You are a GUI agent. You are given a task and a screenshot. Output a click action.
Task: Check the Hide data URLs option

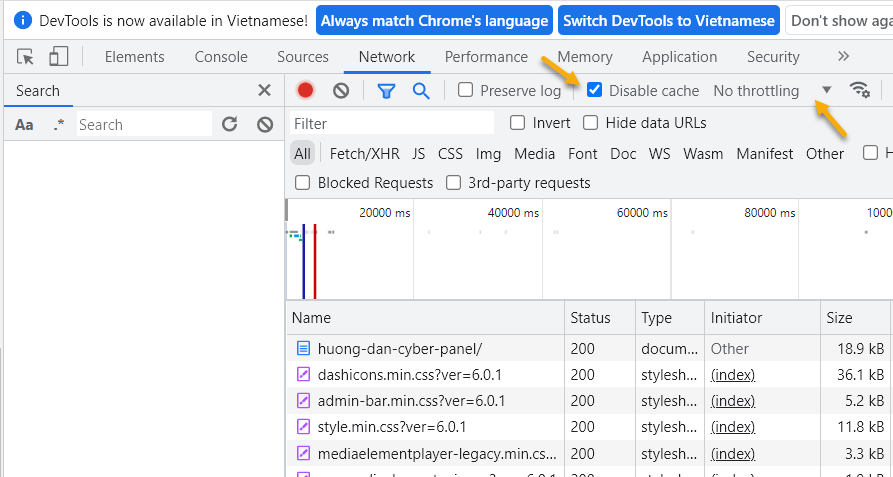click(x=591, y=123)
